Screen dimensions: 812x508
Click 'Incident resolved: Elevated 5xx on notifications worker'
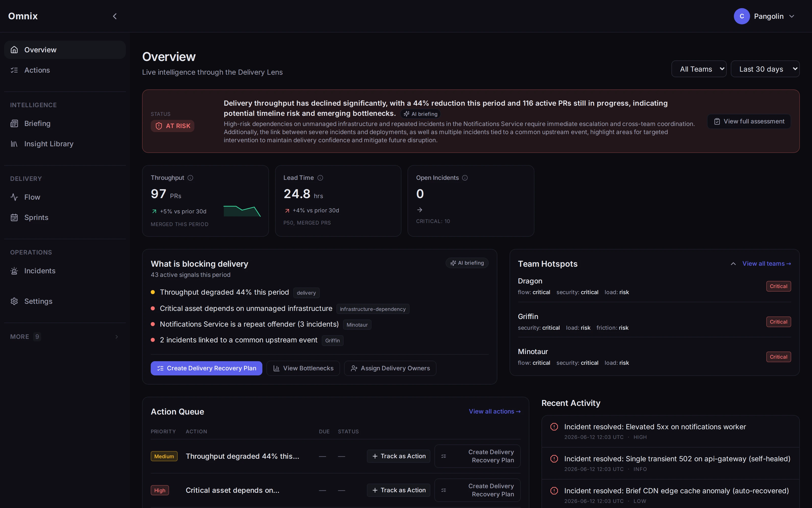[x=655, y=427]
